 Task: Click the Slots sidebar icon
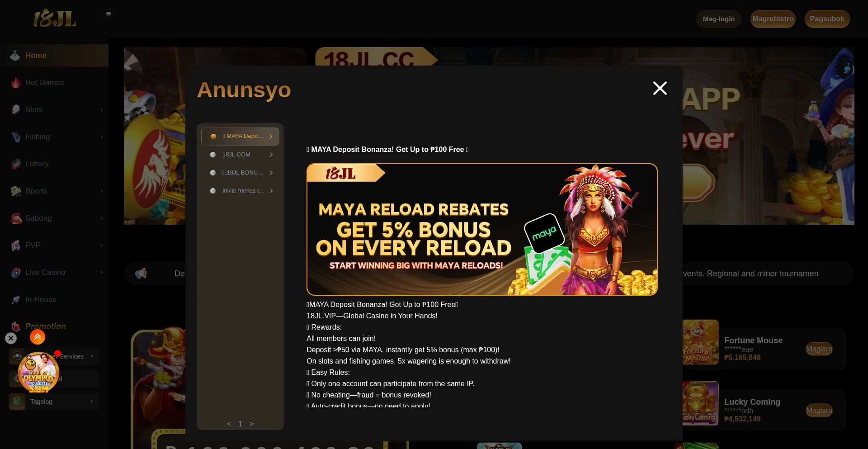(15, 110)
